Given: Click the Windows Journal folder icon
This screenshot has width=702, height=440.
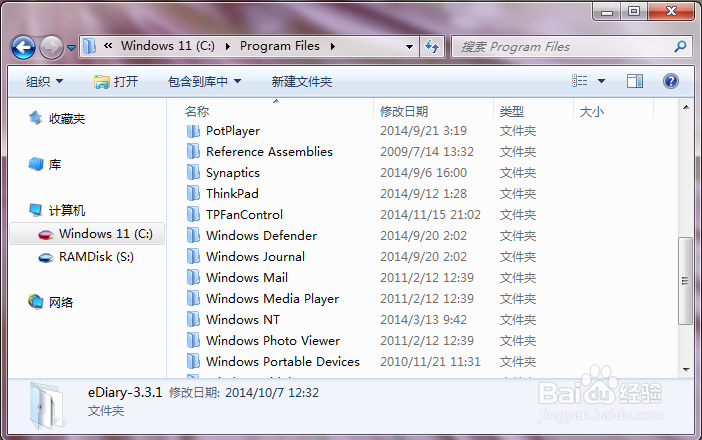Looking at the screenshot, I should 193,257.
